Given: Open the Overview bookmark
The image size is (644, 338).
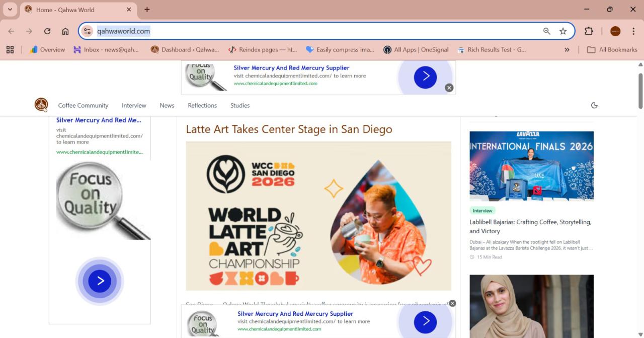Looking at the screenshot, I should 47,49.
